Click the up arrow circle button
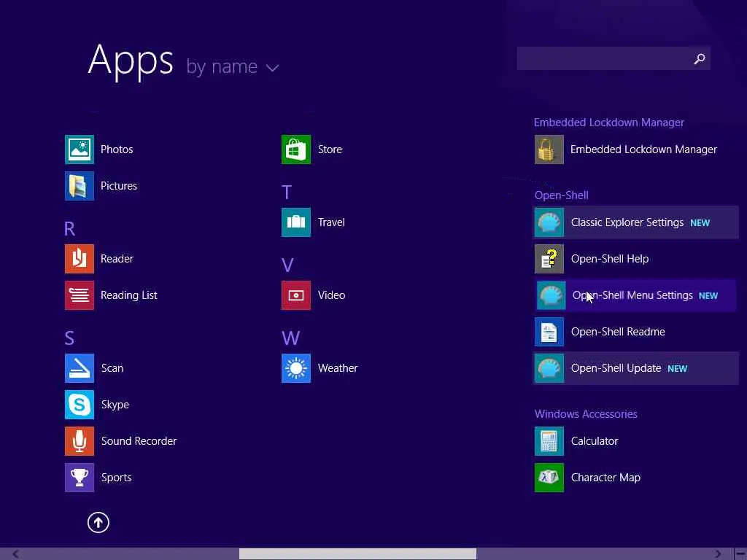747x560 pixels. (98, 522)
